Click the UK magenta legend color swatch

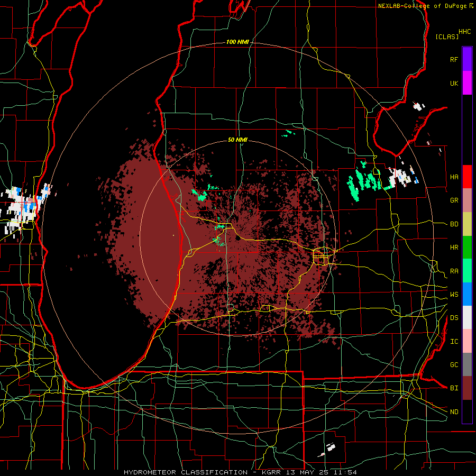467,83
